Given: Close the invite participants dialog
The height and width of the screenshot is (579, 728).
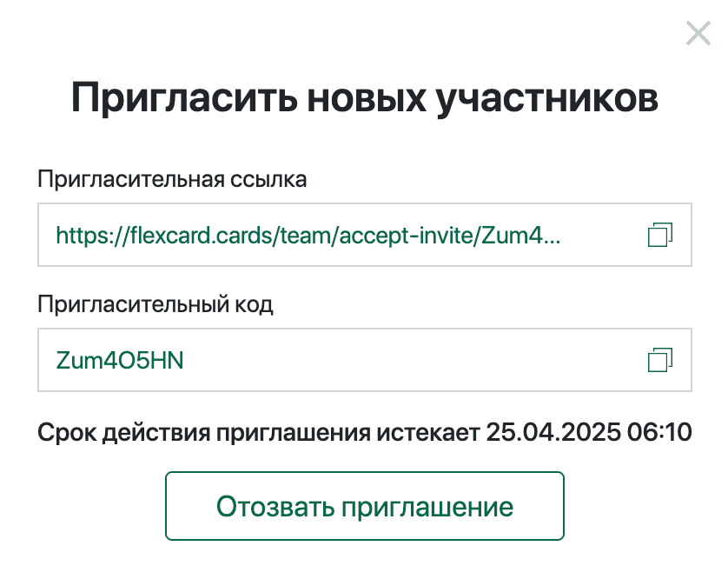Looking at the screenshot, I should click(x=698, y=33).
